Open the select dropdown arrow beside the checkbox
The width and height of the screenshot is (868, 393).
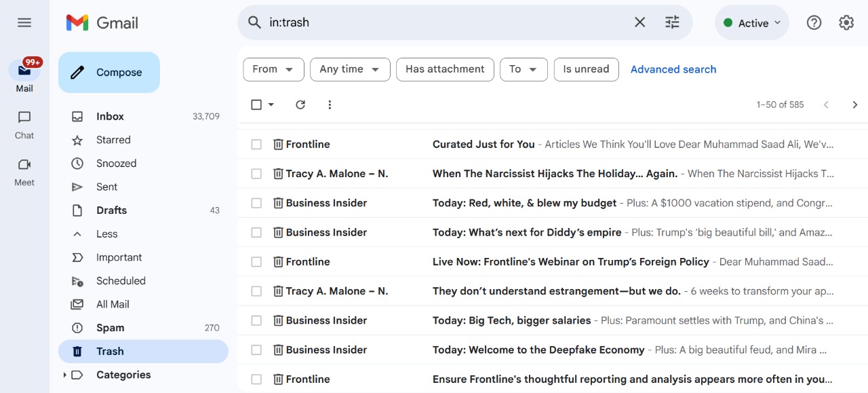(x=271, y=105)
